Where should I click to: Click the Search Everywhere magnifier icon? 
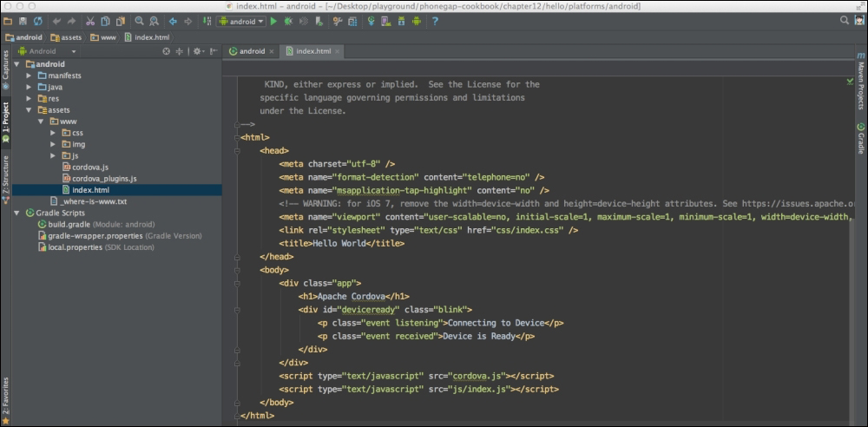pos(845,21)
